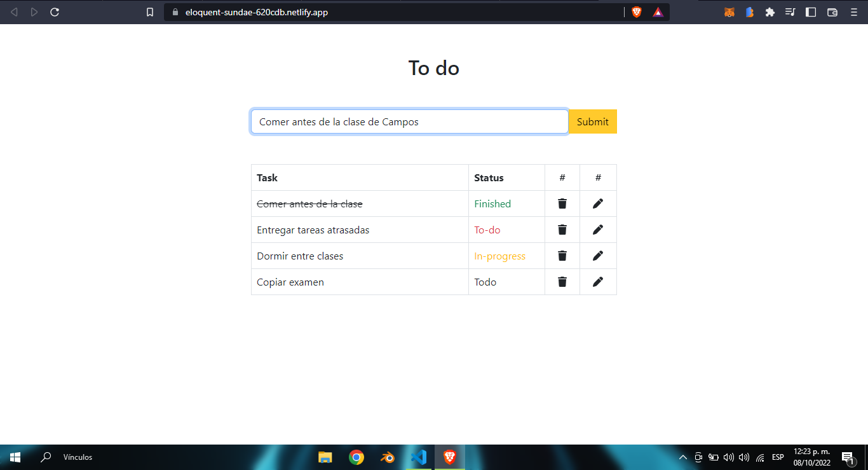
Task: Switch to Google Chrome from the taskbar
Action: coord(356,457)
